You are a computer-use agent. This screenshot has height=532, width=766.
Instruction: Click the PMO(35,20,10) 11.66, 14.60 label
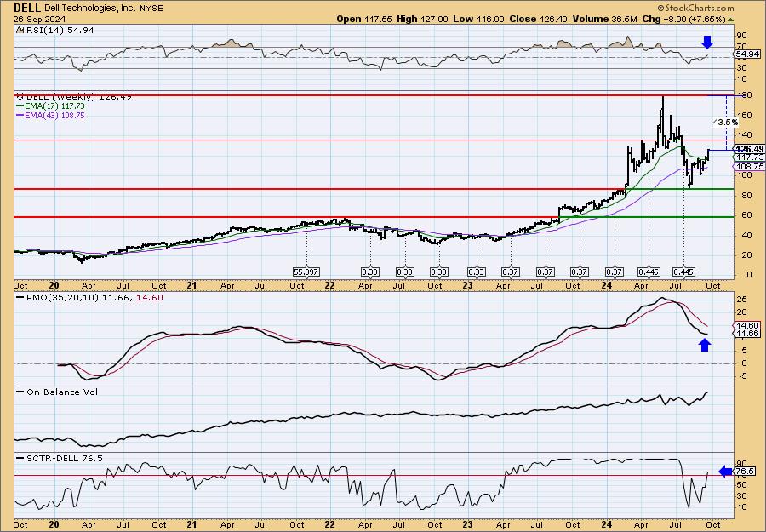[94, 298]
